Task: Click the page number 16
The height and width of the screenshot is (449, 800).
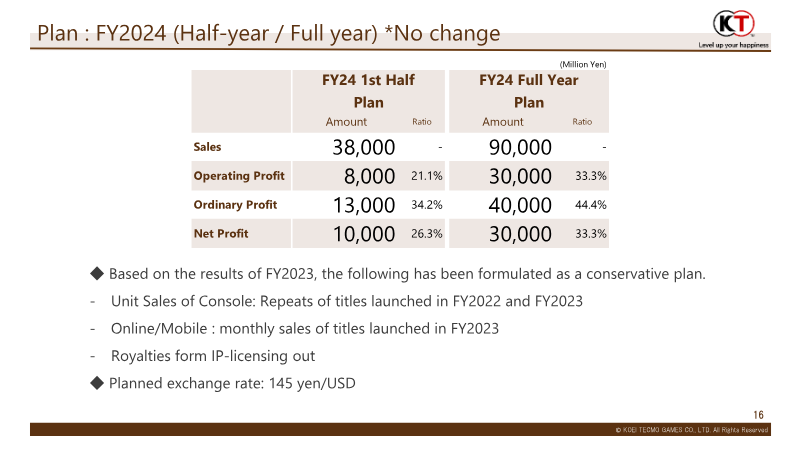Action: (758, 415)
